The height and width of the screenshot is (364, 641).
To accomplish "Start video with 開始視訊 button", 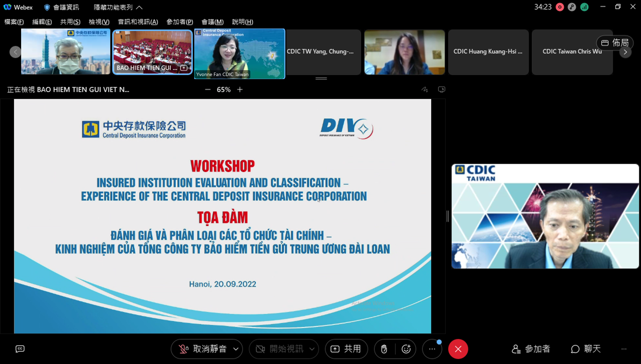I will pyautogui.click(x=280, y=349).
